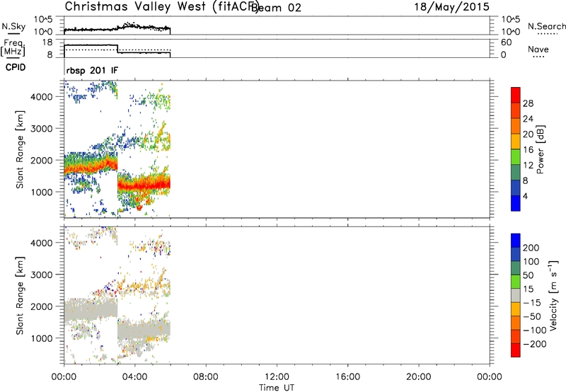Click the -50 value on velocity scale
Screen dimensions: 566x392
click(532, 316)
